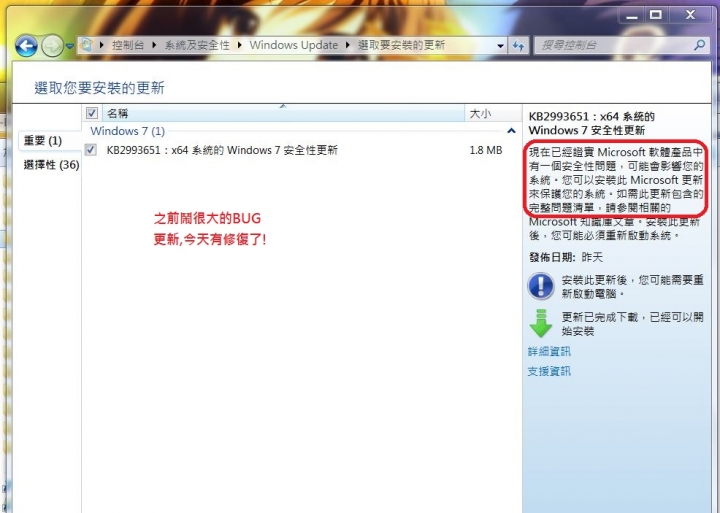Expand arrow after 系統及安全性 breadcrumb
The image size is (720, 513).
(240, 45)
